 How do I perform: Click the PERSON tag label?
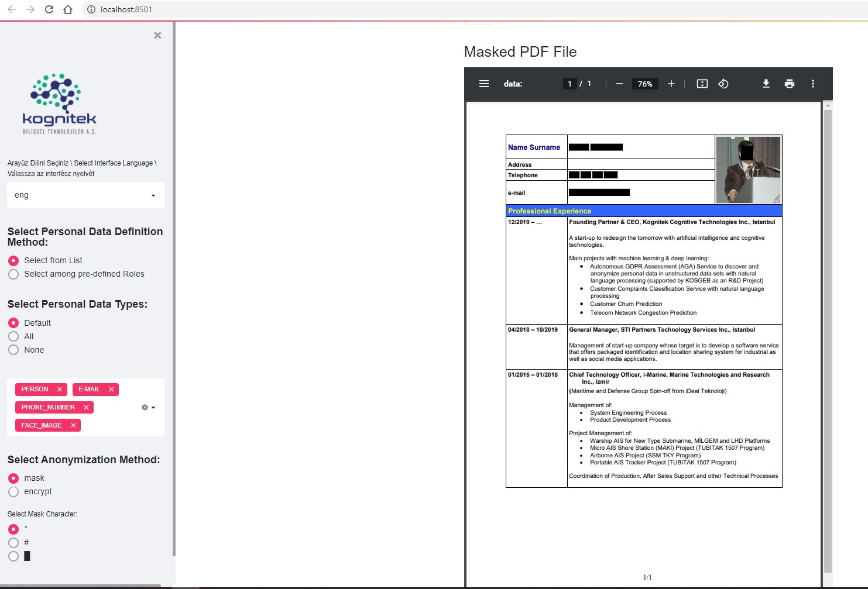pyautogui.click(x=35, y=389)
